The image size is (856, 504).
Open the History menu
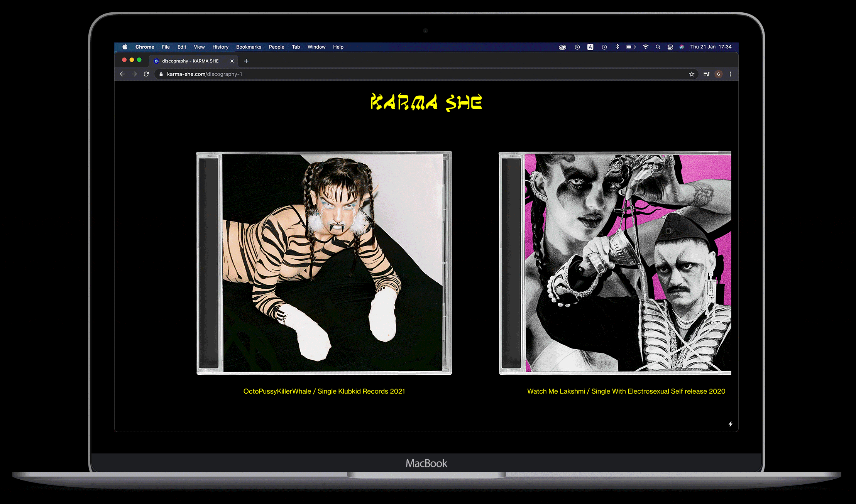pos(220,47)
